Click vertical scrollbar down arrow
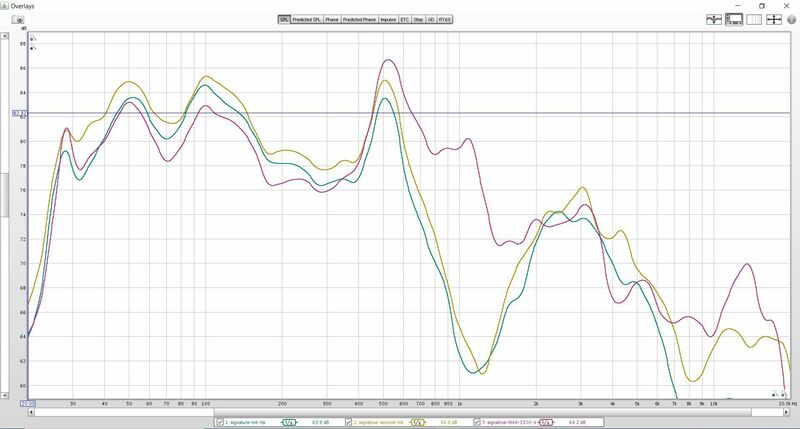Screen dimensions: 800x429 pos(4,395)
